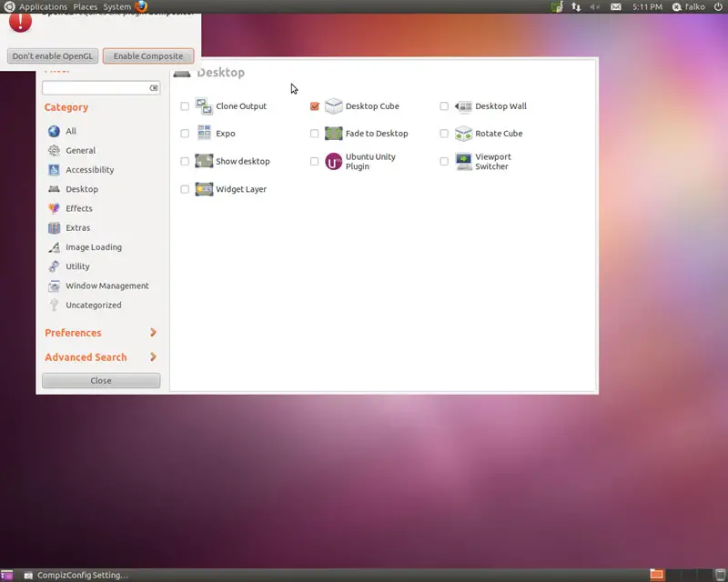The height and width of the screenshot is (582, 728).
Task: Click the Extras category icon
Action: (54, 228)
